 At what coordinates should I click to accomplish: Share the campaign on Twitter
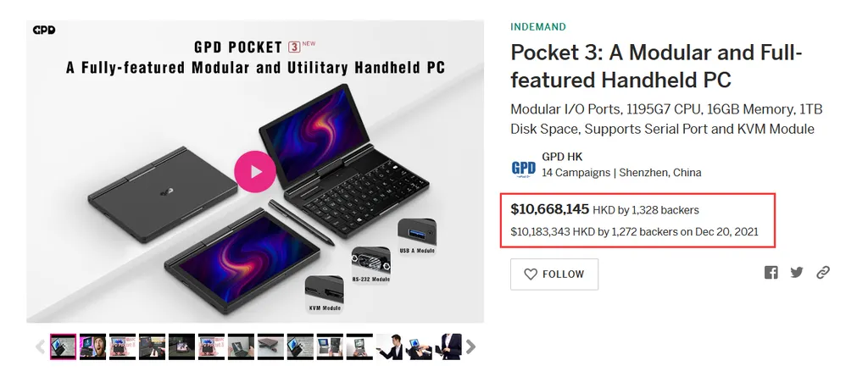coord(797,273)
